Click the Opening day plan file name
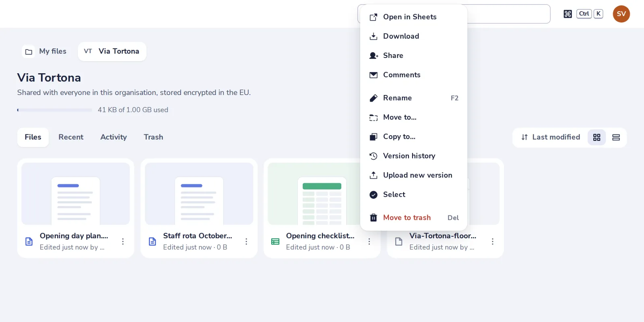644x322 pixels. (x=74, y=236)
